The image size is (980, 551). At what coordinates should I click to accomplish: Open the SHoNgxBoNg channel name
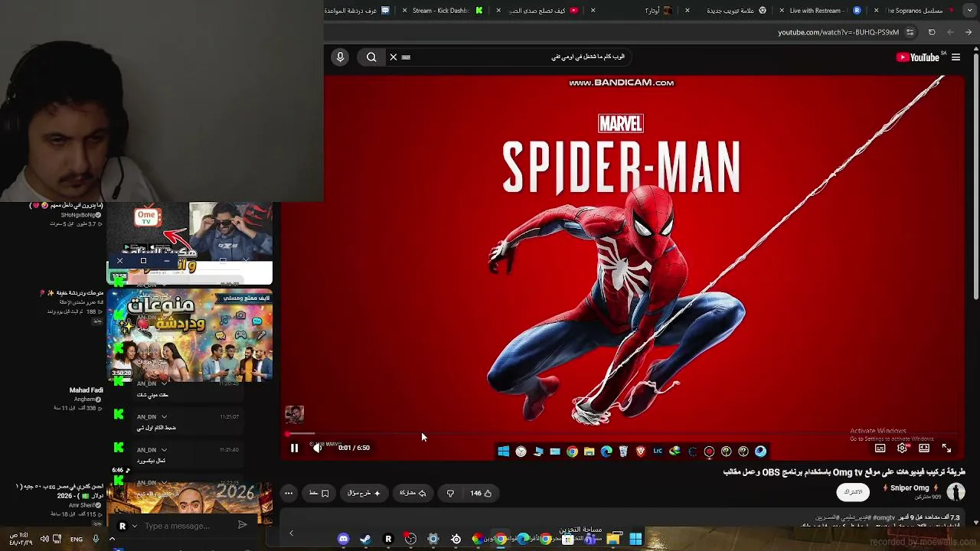click(78, 215)
